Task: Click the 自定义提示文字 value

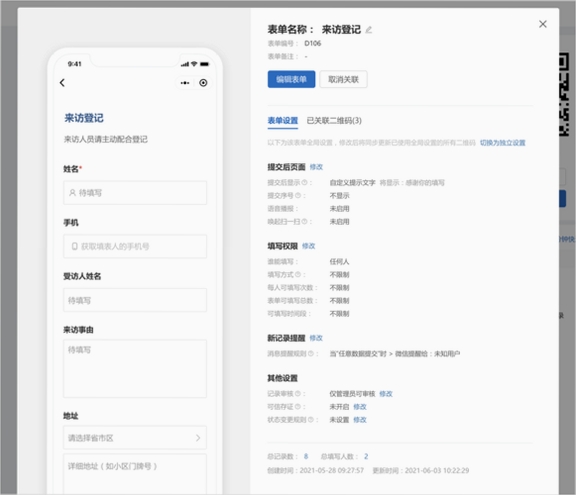Action: [352, 183]
